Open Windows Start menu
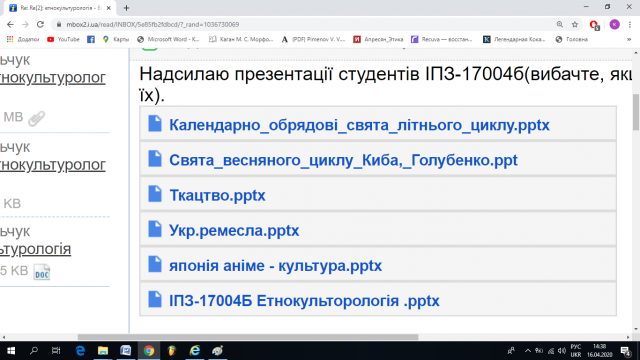Screen dimensions: 640x360 [x=11, y=351]
